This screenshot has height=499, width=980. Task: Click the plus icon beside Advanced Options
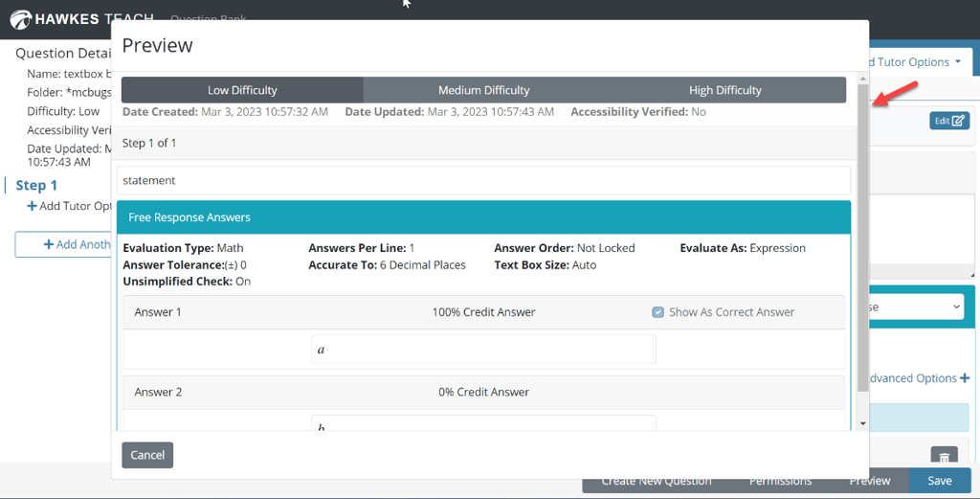click(965, 378)
